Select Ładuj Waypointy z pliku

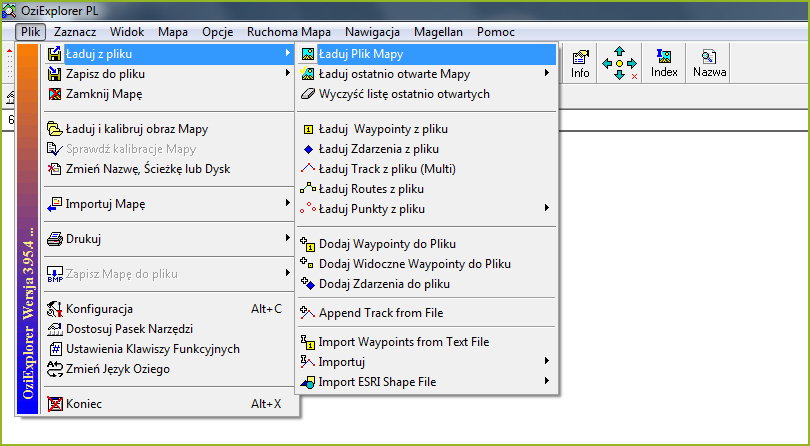(x=426, y=129)
